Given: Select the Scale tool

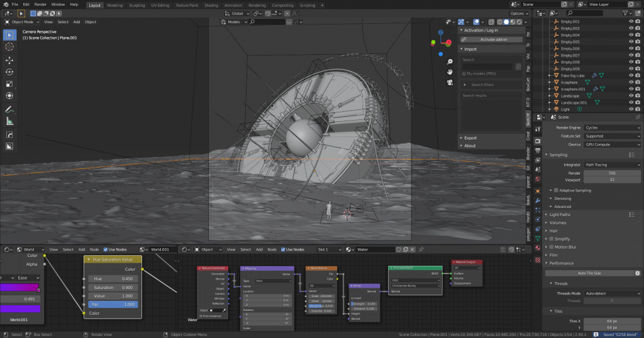Looking at the screenshot, I should 9,84.
